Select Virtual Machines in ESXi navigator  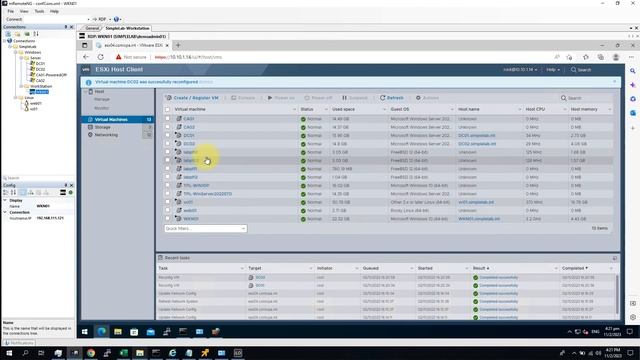[x=117, y=120]
